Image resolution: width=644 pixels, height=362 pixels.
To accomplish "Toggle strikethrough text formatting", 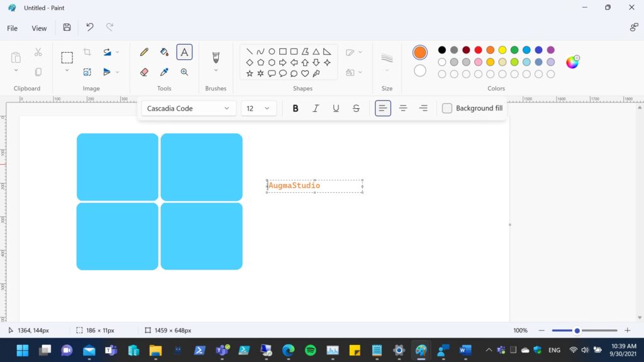I will pos(356,108).
